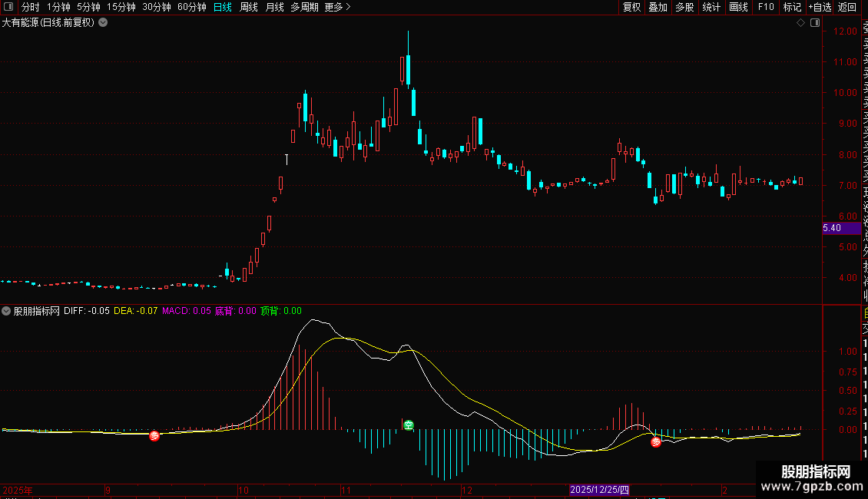This screenshot has width=868, height=499.
Task: Click the green 空 signal marker
Action: [x=409, y=425]
